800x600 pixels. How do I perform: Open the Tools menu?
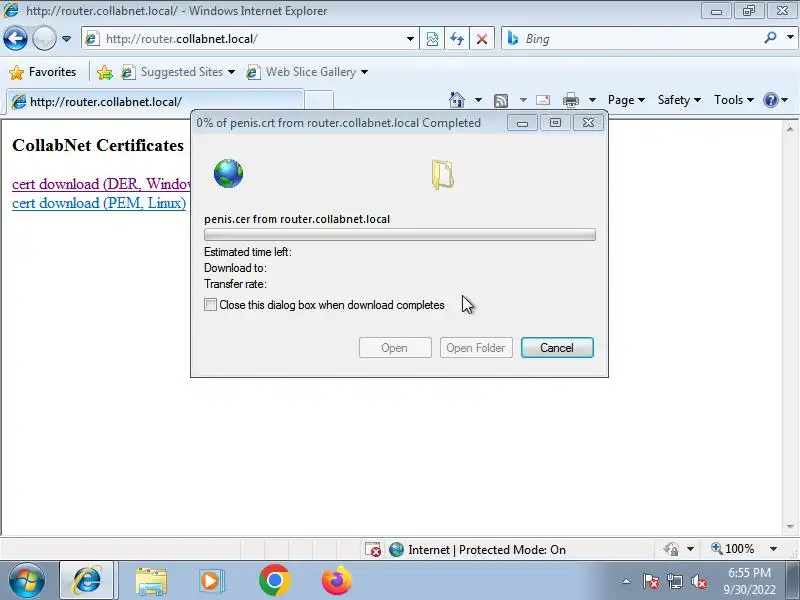coord(734,100)
